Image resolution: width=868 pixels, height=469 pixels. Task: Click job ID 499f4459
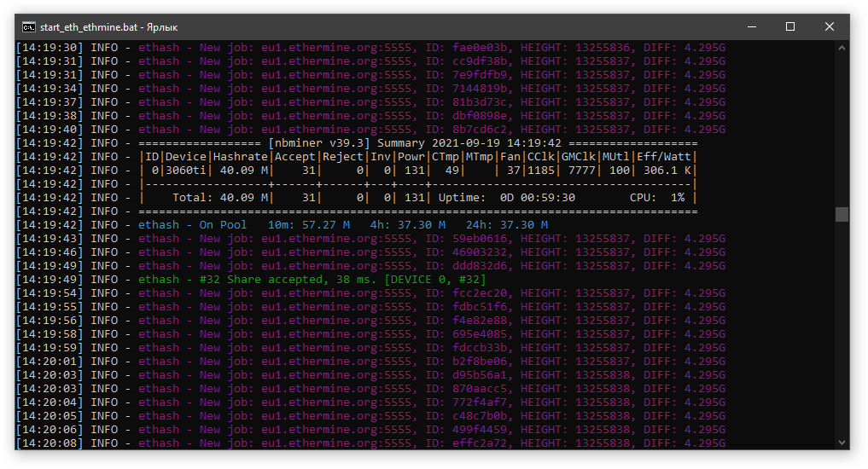(480, 430)
